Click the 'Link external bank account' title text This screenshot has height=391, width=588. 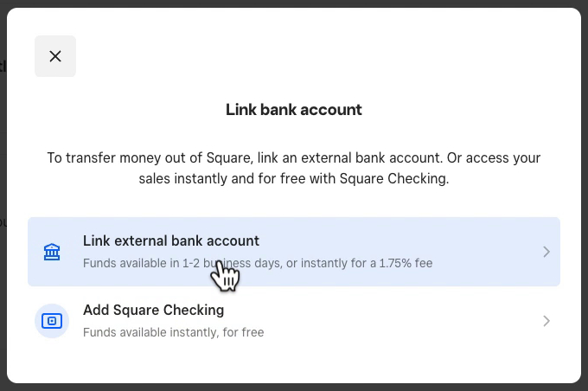tap(171, 240)
